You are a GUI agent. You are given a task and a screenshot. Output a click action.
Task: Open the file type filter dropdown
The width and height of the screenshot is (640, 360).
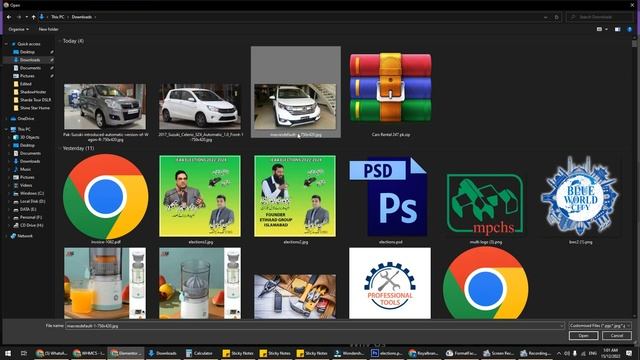[600, 326]
